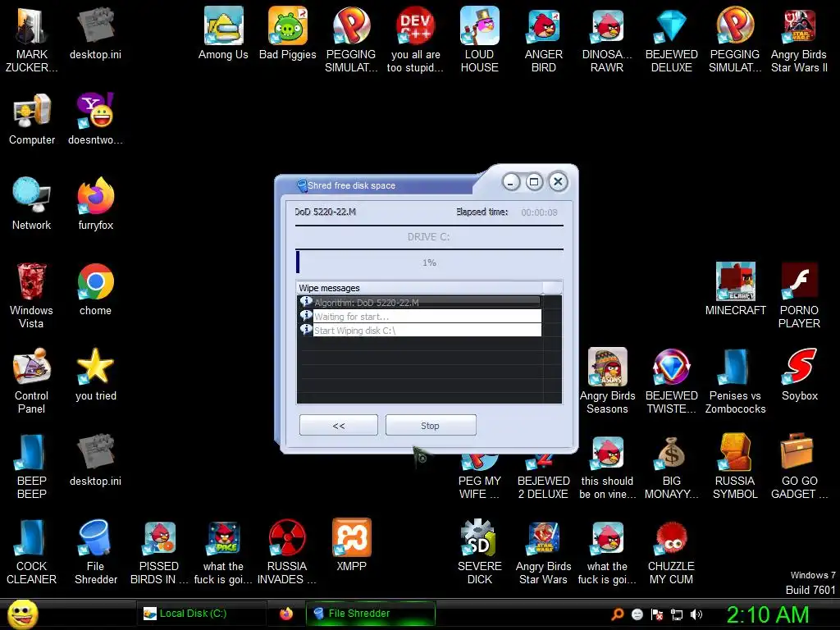
Task: Select the Soybox desktop icon
Action: click(x=799, y=374)
